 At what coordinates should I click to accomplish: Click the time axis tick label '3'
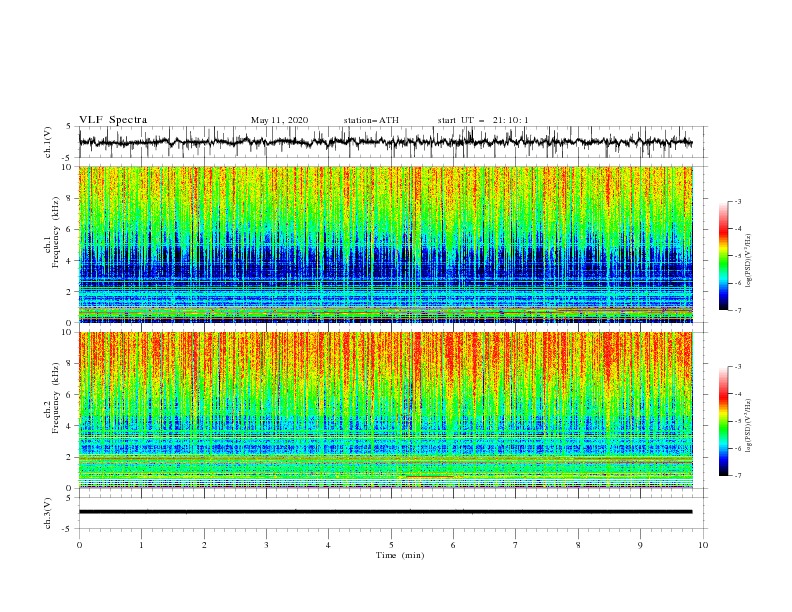click(266, 545)
